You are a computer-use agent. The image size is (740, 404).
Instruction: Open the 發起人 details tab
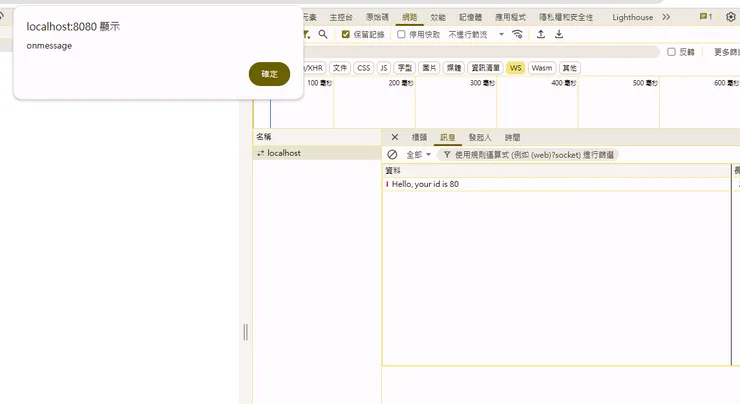coord(479,137)
